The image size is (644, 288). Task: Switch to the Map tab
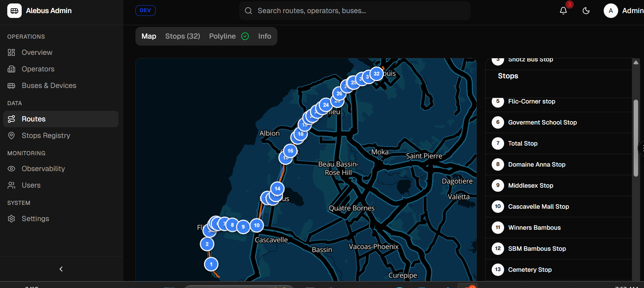click(149, 36)
